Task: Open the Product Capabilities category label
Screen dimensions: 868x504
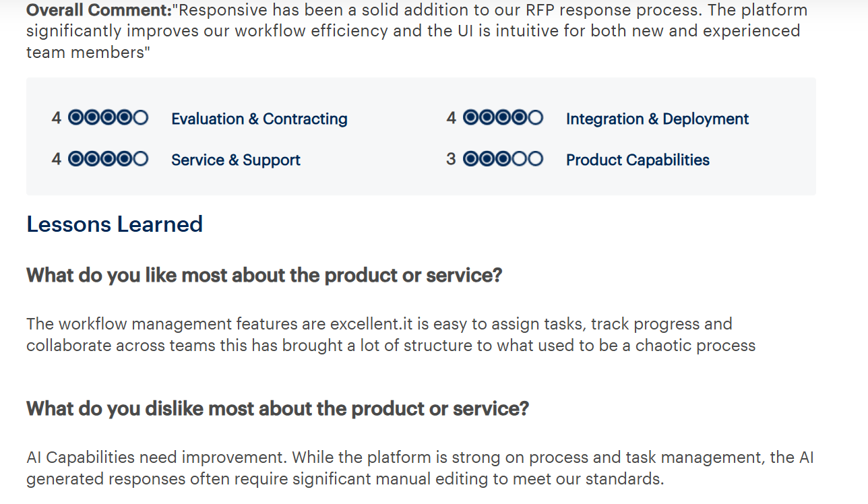Action: (x=638, y=160)
